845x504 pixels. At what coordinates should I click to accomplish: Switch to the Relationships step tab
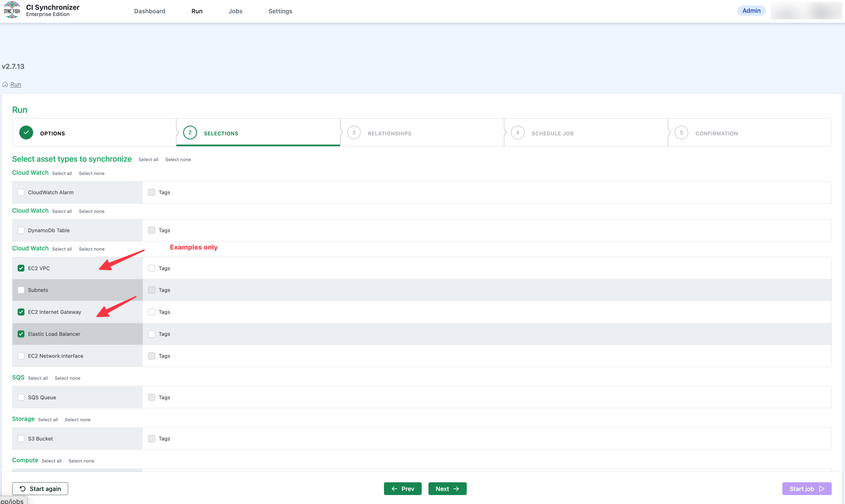coord(422,133)
